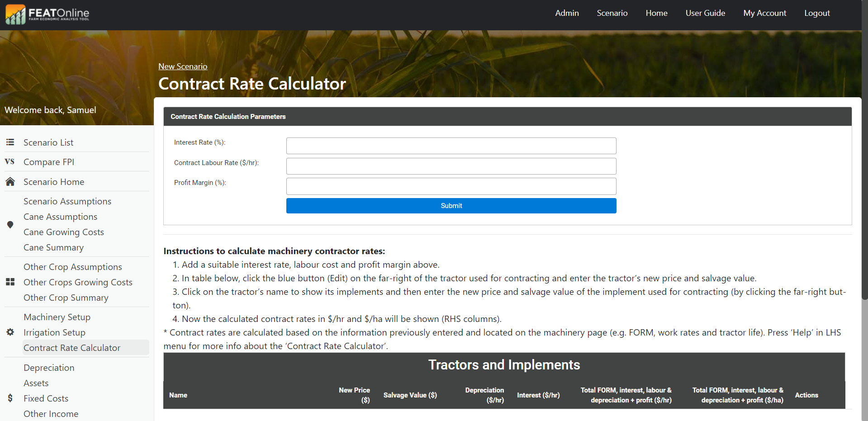Click the machinery gear icon
Image resolution: width=868 pixels, height=421 pixels.
click(10, 332)
